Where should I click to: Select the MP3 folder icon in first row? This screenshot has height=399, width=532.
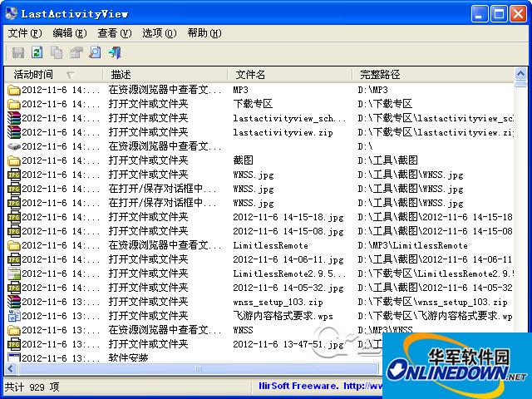tap(14, 90)
